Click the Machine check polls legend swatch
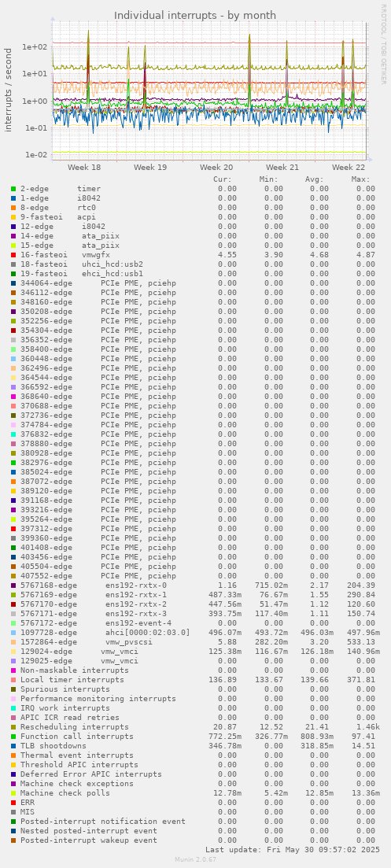 [13, 793]
